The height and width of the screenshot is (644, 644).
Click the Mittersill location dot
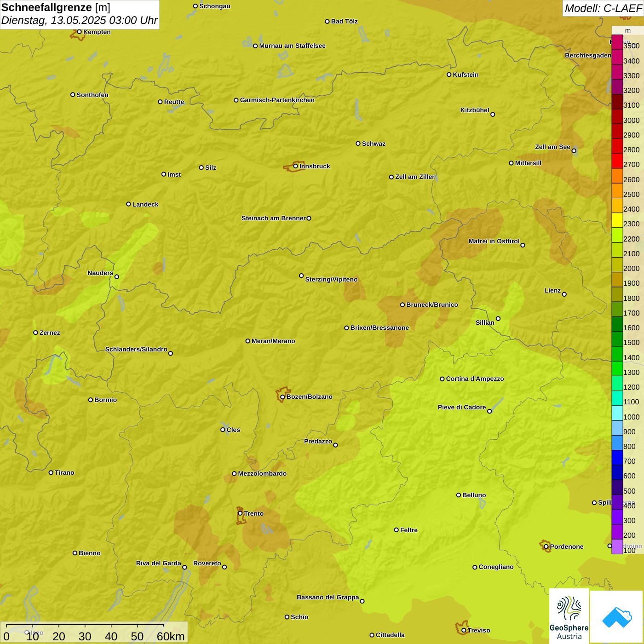[x=511, y=163]
